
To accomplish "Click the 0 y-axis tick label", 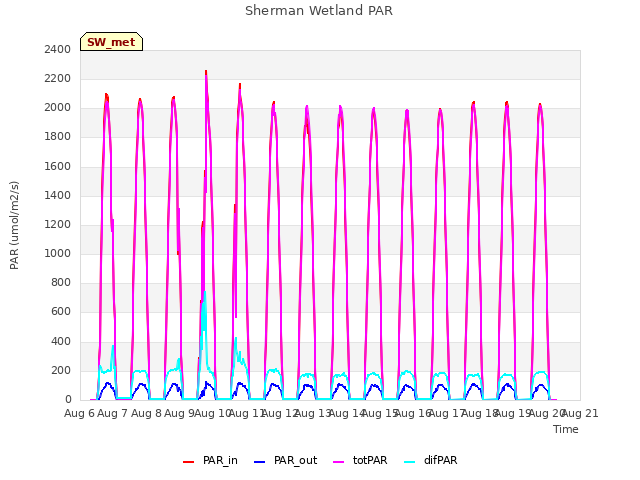I will click(x=68, y=400).
